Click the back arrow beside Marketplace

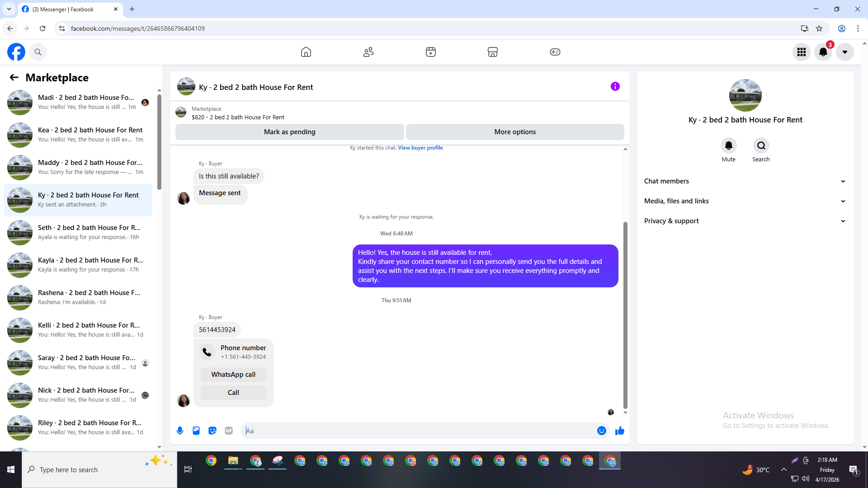pyautogui.click(x=14, y=78)
